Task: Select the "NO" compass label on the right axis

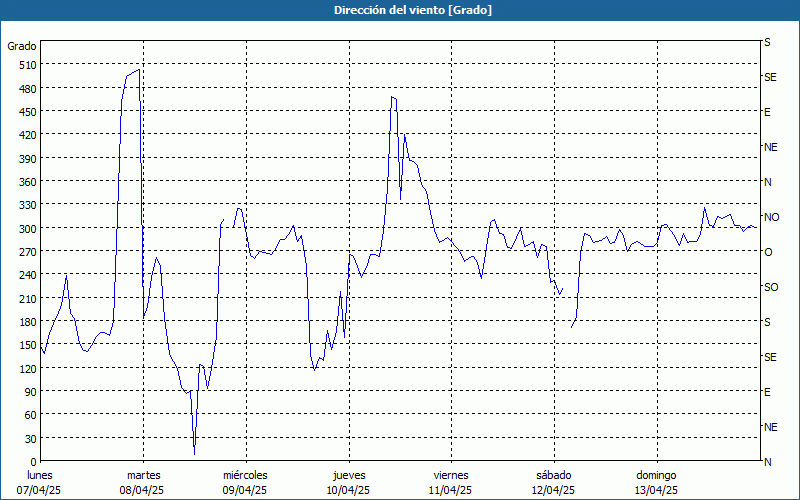Action: tap(771, 217)
